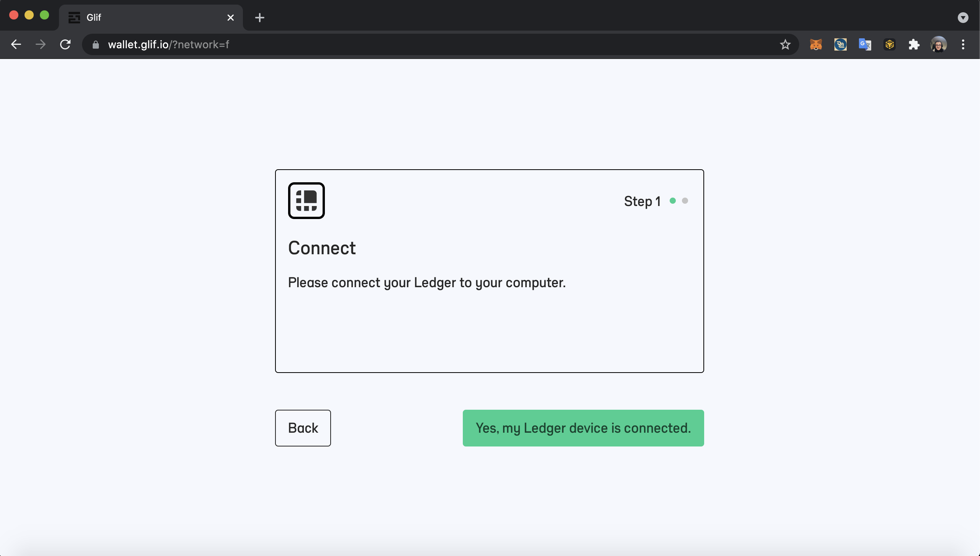980x556 pixels.
Task: Select the Glif browser tab
Action: pos(151,18)
